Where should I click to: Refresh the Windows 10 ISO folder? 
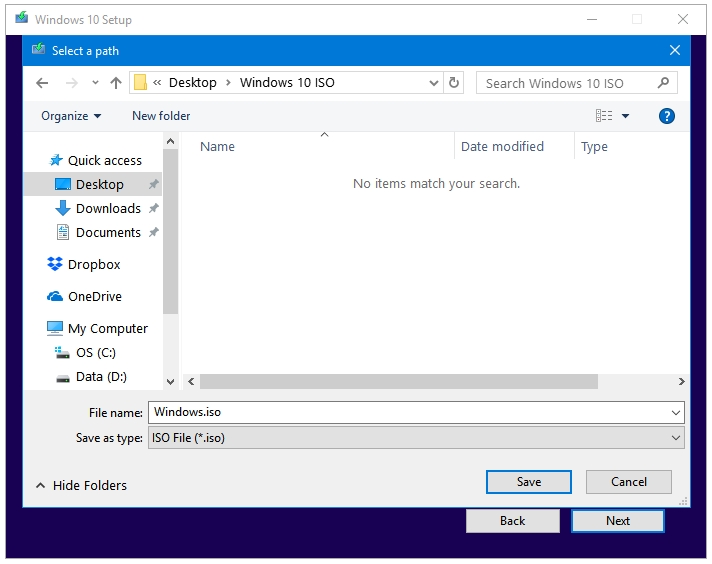[454, 83]
